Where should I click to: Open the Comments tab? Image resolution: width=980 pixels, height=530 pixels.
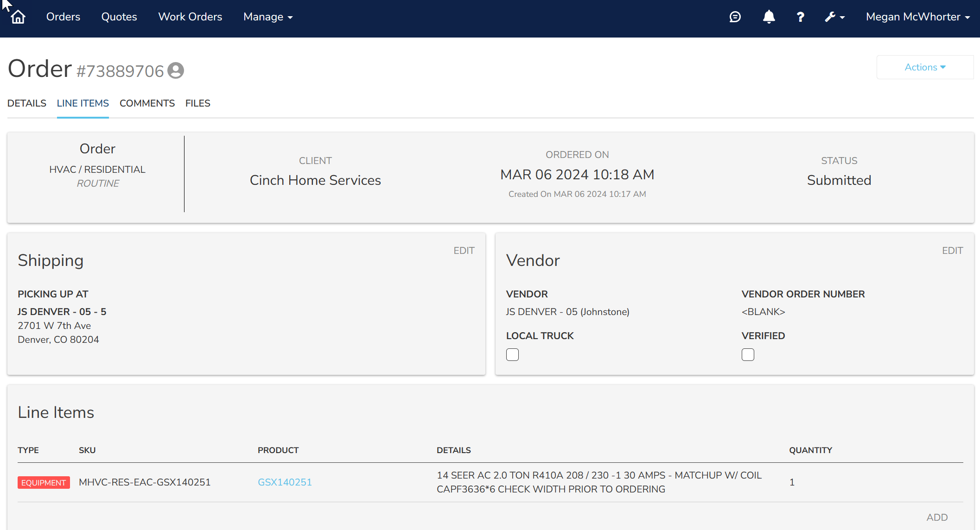[x=147, y=103]
